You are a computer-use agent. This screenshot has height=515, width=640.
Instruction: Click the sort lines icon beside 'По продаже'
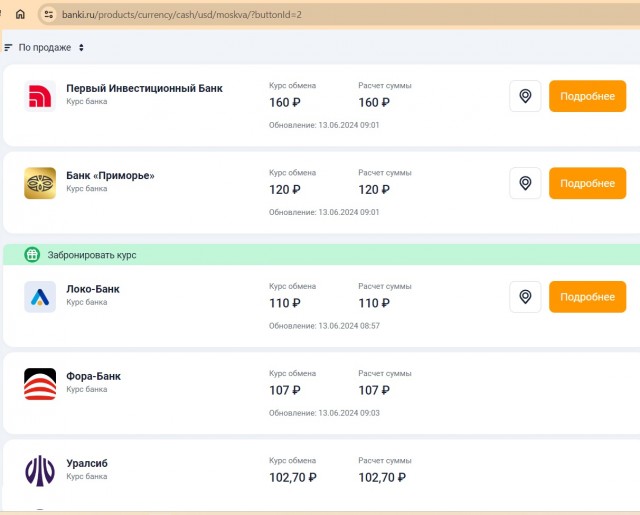coord(8,47)
